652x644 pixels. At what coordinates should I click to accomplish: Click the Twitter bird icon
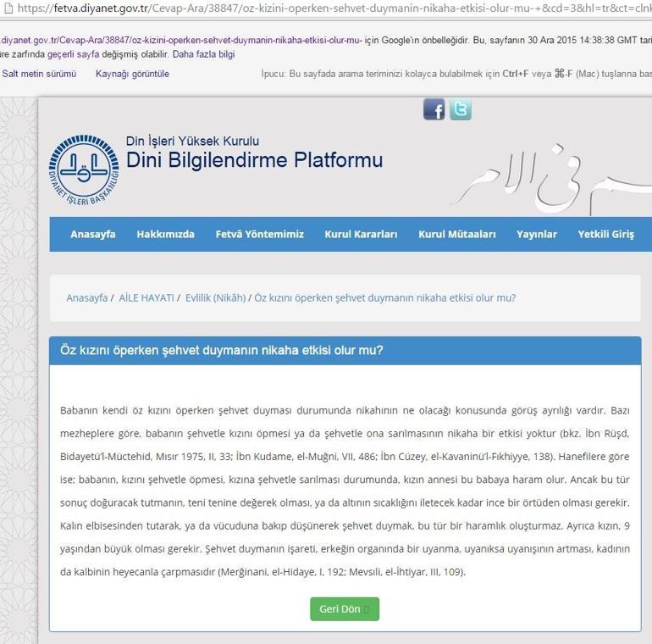point(461,109)
